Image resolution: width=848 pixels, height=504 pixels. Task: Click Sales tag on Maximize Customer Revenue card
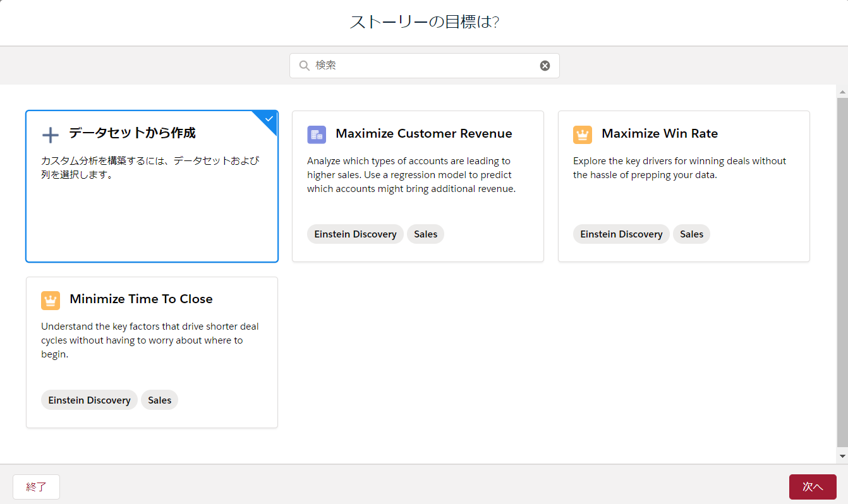point(425,234)
